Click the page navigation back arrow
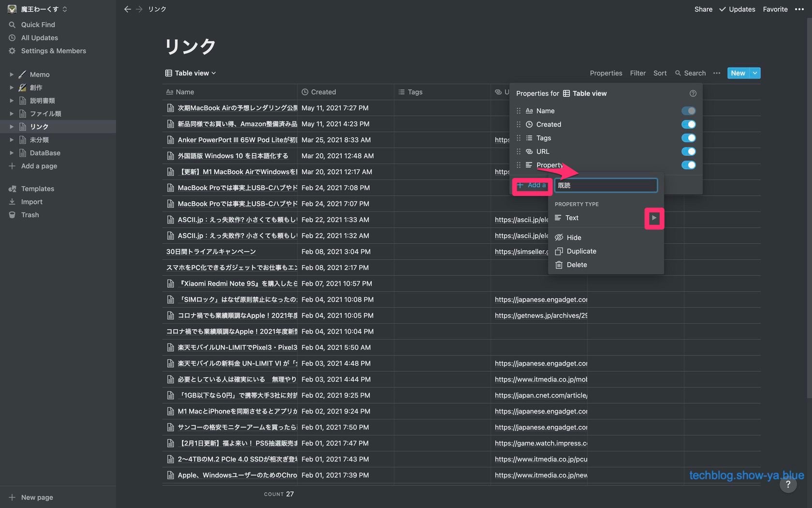The height and width of the screenshot is (508, 812). click(x=127, y=9)
